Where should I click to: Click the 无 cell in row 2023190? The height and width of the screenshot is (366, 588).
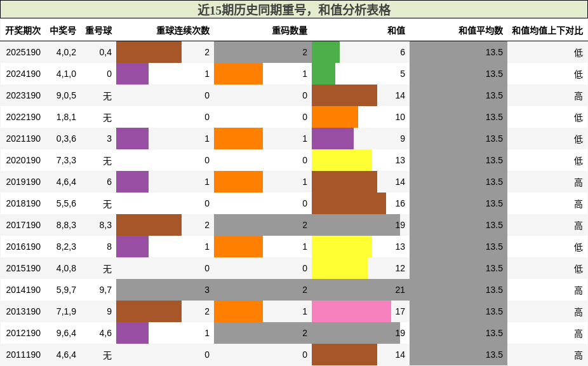(x=107, y=96)
